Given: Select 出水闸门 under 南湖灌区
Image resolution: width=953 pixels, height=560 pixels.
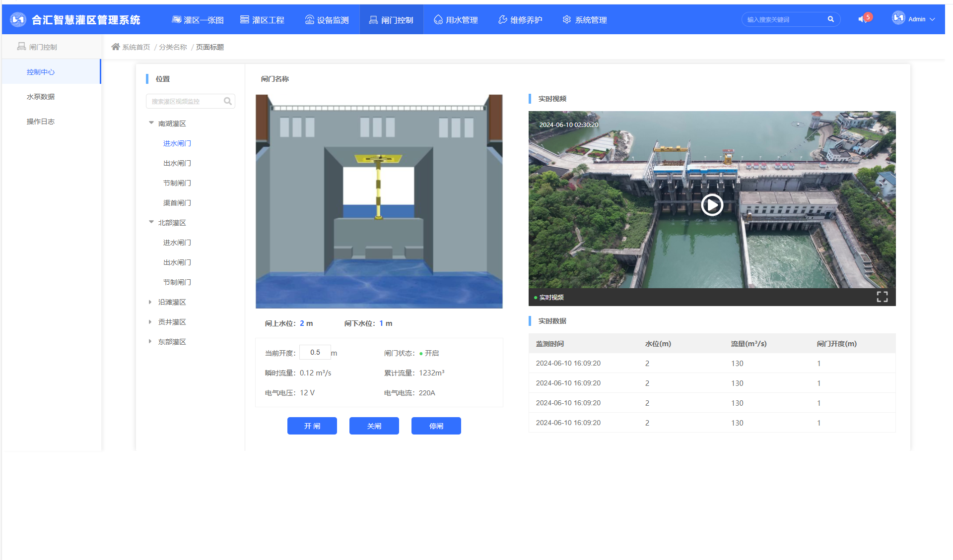Looking at the screenshot, I should tap(177, 163).
